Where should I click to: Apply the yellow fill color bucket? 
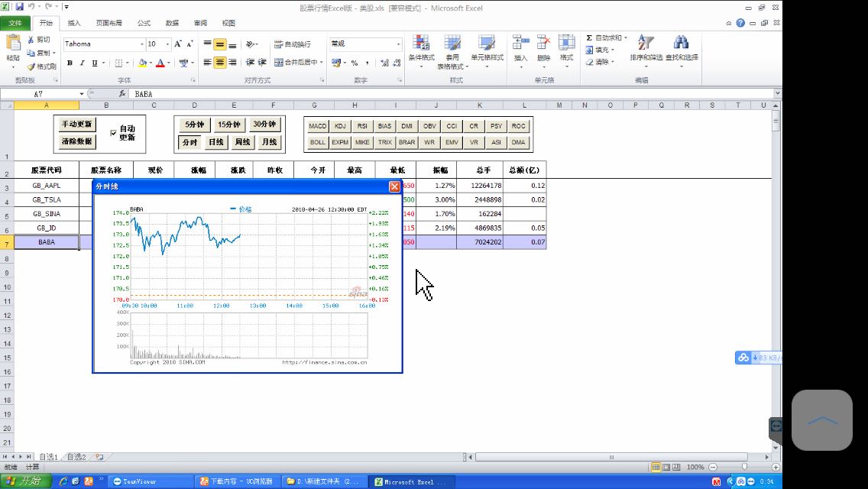click(x=143, y=63)
